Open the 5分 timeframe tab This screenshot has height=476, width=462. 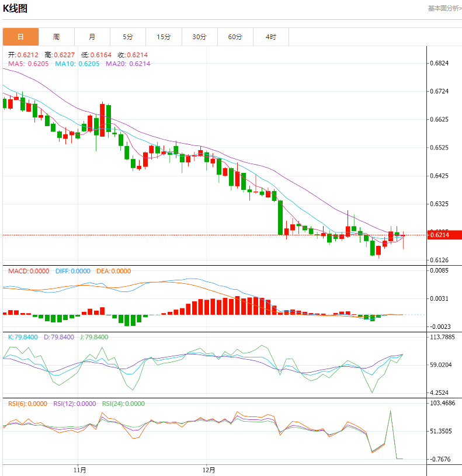(128, 37)
